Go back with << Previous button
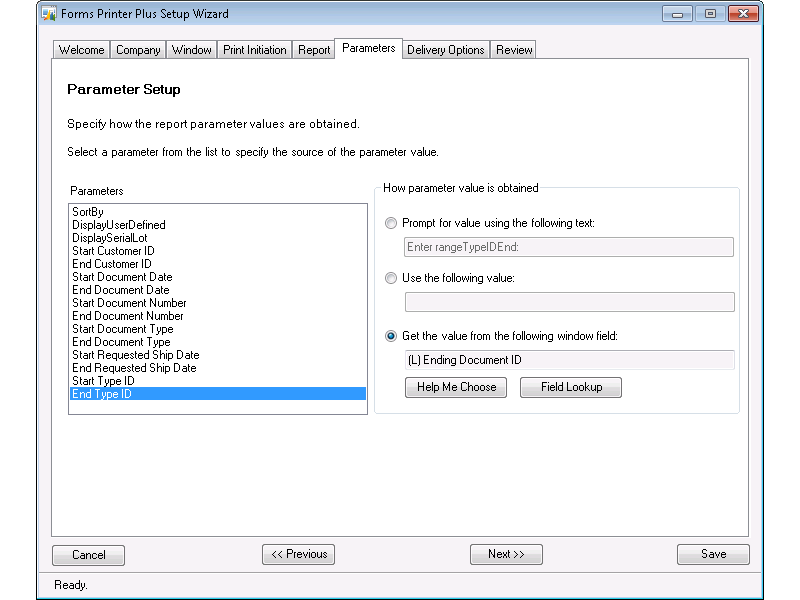Screen dimensions: 800x600 pyautogui.click(x=298, y=554)
